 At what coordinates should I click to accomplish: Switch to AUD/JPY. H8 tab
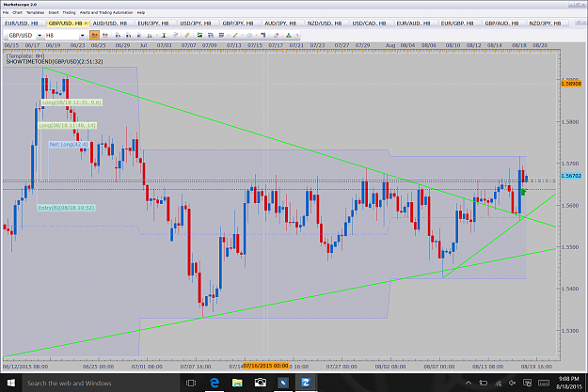pos(280,24)
